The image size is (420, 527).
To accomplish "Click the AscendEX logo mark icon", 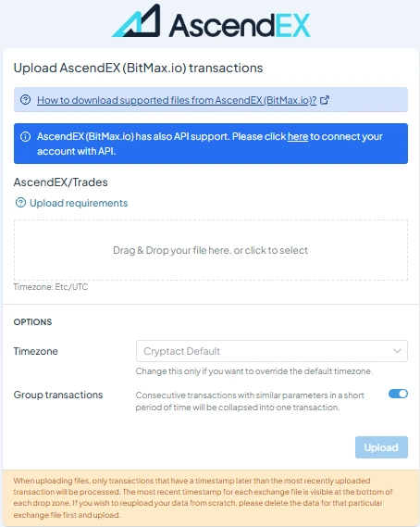I will coord(136,20).
